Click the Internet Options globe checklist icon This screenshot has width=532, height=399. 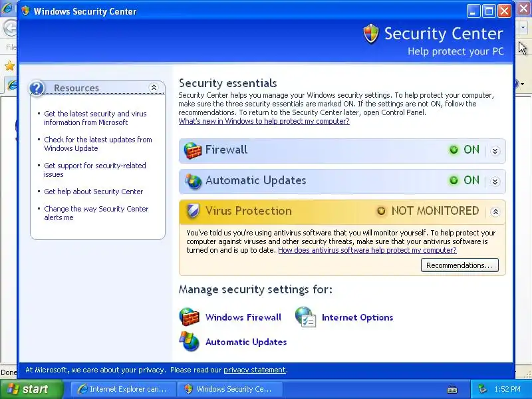click(306, 317)
